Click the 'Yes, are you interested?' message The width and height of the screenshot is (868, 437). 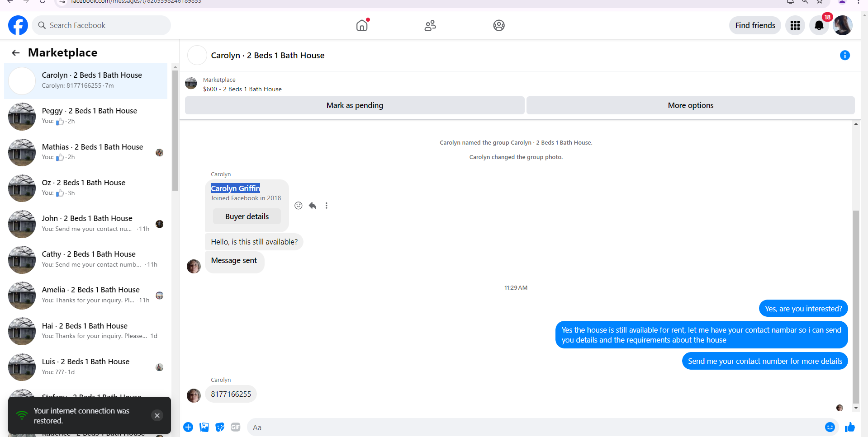pos(803,309)
